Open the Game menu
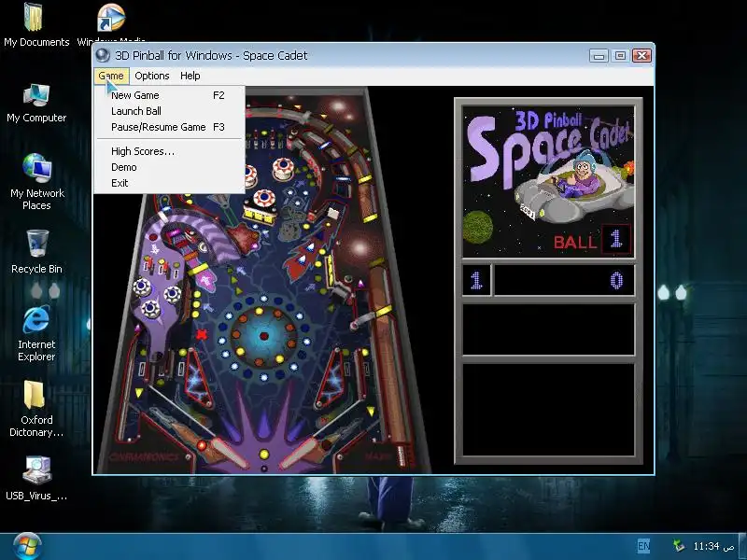 [111, 76]
